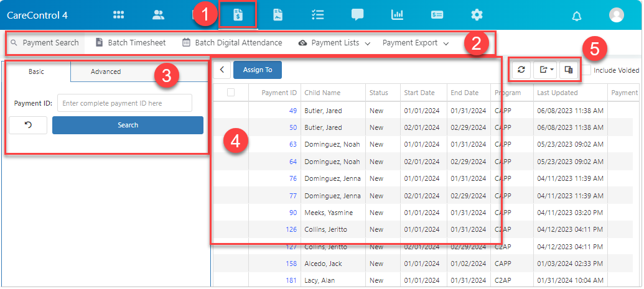Select the payments dollar document icon
This screenshot has height=289, width=644.
(x=238, y=15)
